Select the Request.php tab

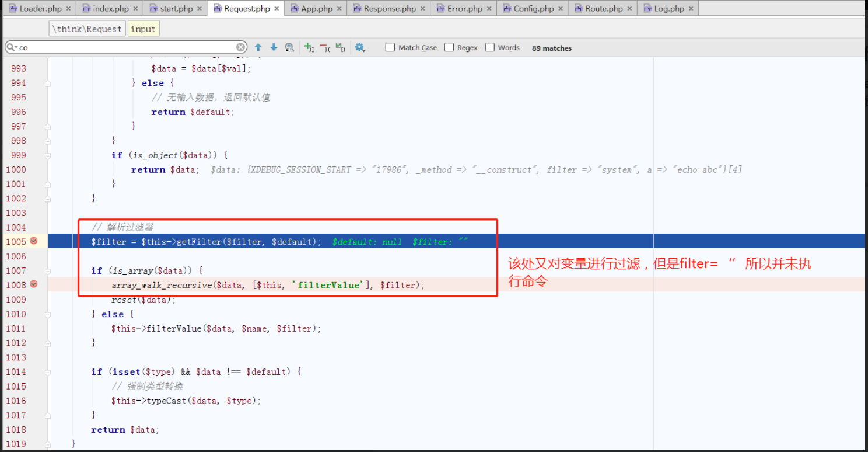pos(247,9)
